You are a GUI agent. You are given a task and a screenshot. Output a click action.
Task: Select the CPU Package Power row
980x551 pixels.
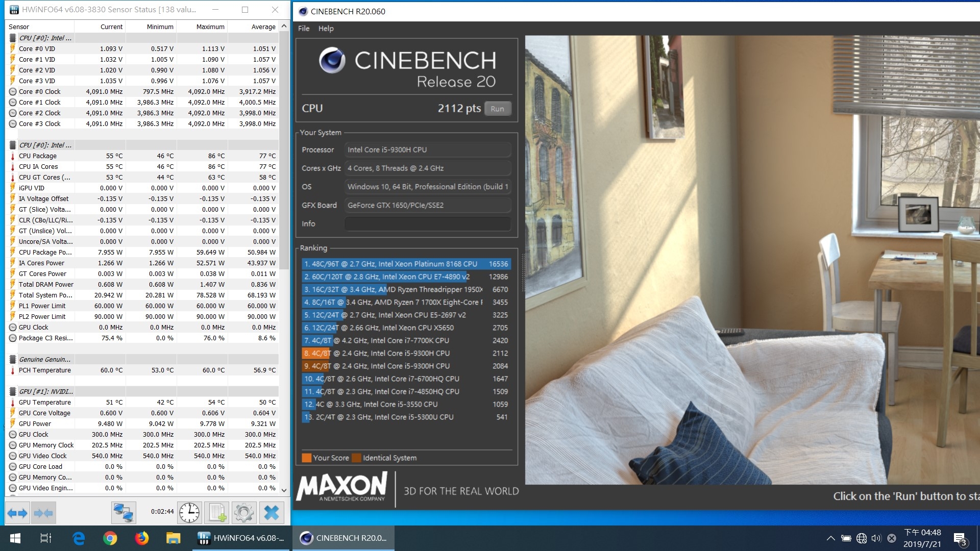142,252
